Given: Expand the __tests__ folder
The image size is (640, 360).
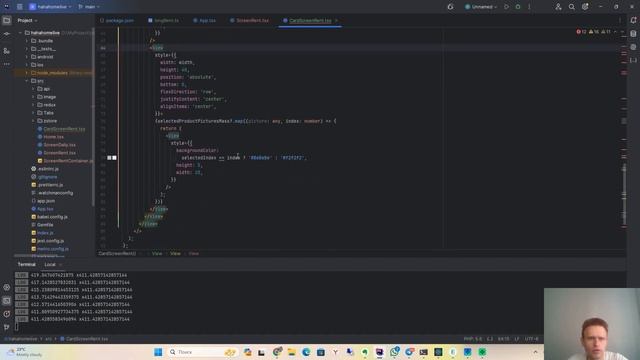Looking at the screenshot, I should click(x=27, y=49).
